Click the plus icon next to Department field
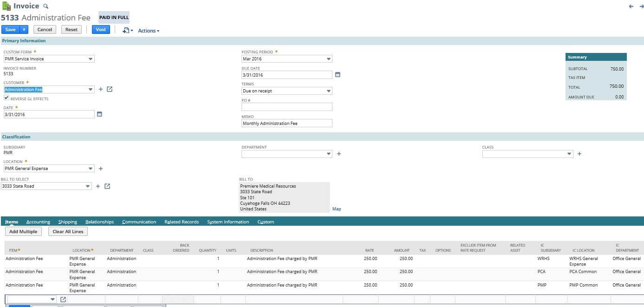Image resolution: width=644 pixels, height=307 pixels. (x=339, y=154)
